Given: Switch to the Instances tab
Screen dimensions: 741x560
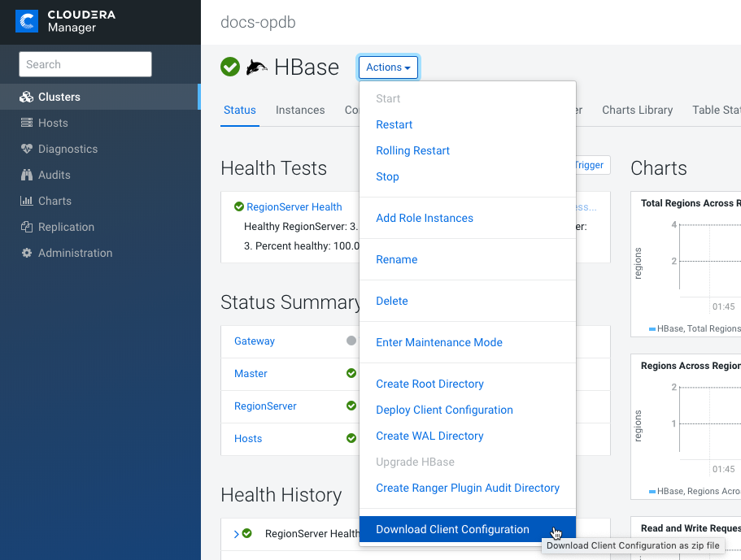Looking at the screenshot, I should click(300, 110).
